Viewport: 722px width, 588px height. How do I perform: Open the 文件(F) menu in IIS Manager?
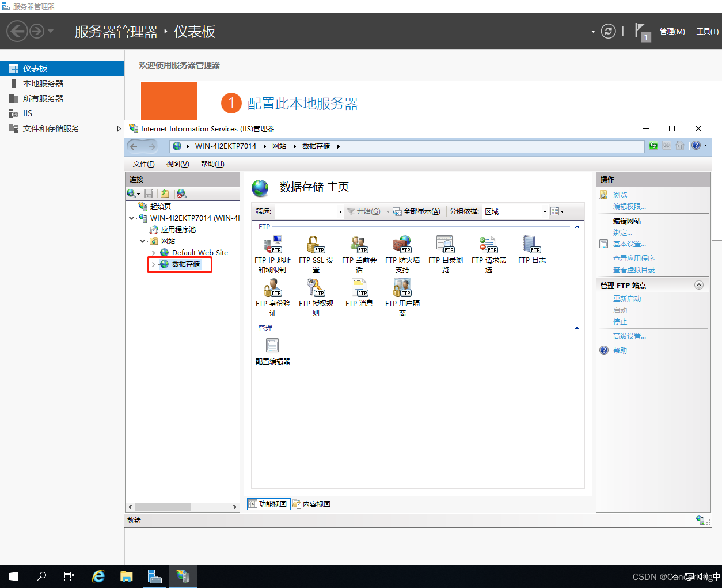pos(144,164)
